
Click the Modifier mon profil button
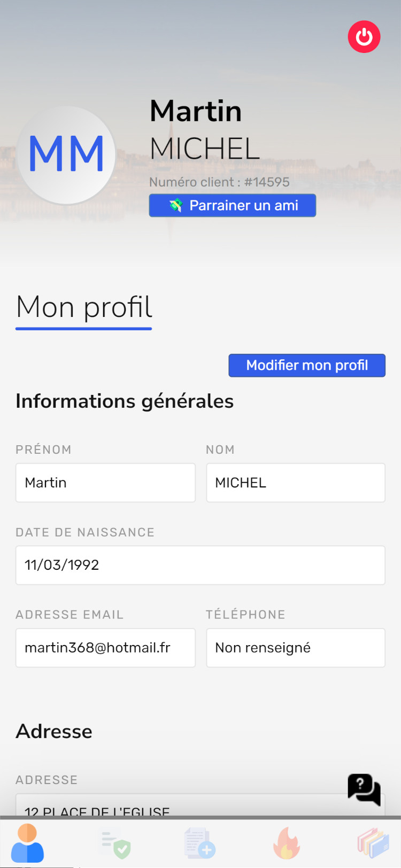307,365
